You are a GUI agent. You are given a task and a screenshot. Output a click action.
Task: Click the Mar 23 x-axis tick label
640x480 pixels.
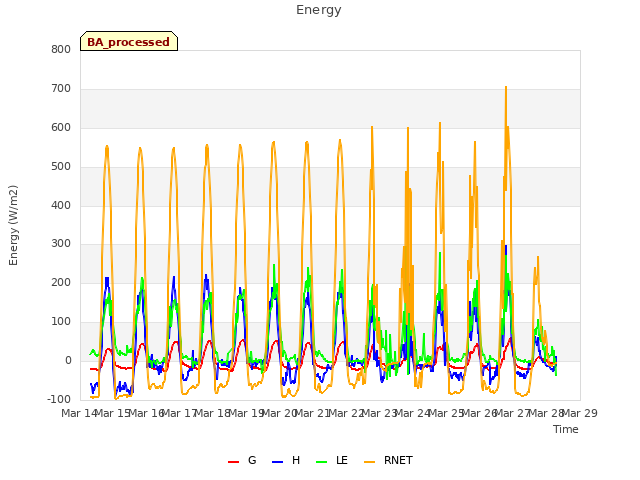tap(380, 413)
